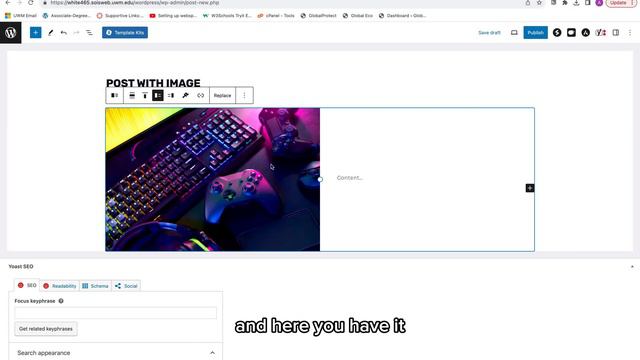
Task: Preview the post with the device icon
Action: [x=514, y=33]
